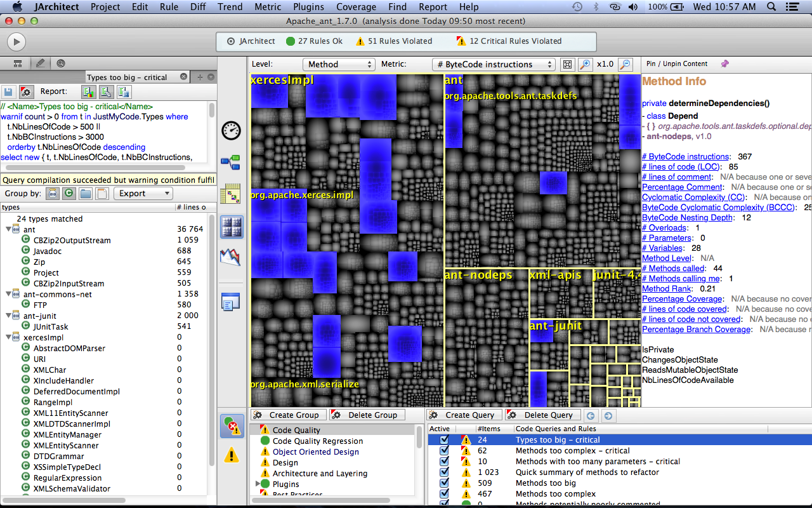Screen dimensions: 812x508
Task: Add a new query tab with plus
Action: [x=200, y=77]
